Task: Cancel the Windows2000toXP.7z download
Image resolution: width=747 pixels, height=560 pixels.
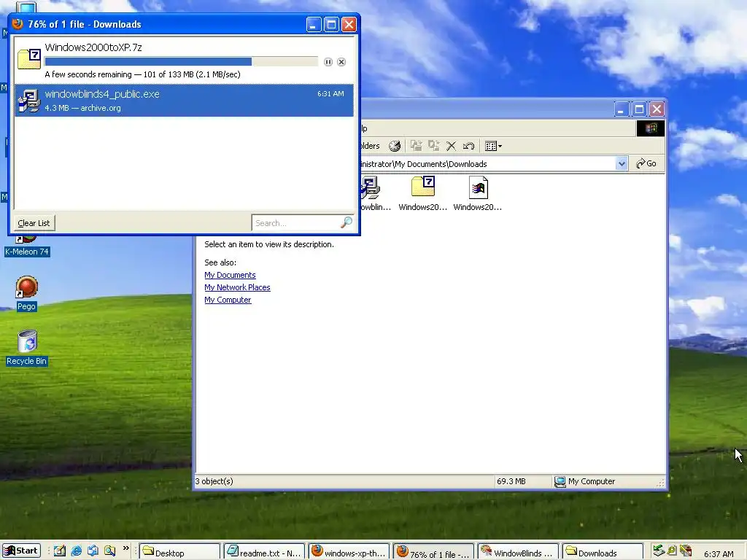Action: coord(341,62)
